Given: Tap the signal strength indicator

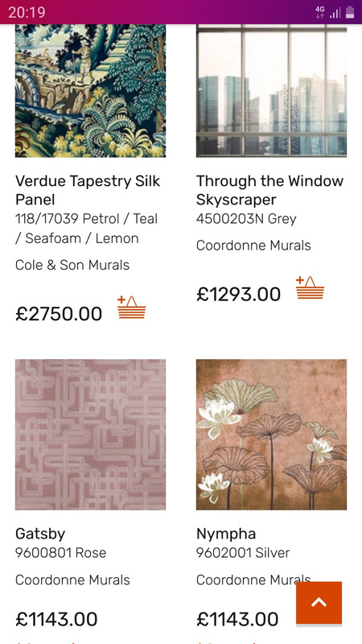Looking at the screenshot, I should pyautogui.click(x=335, y=13).
